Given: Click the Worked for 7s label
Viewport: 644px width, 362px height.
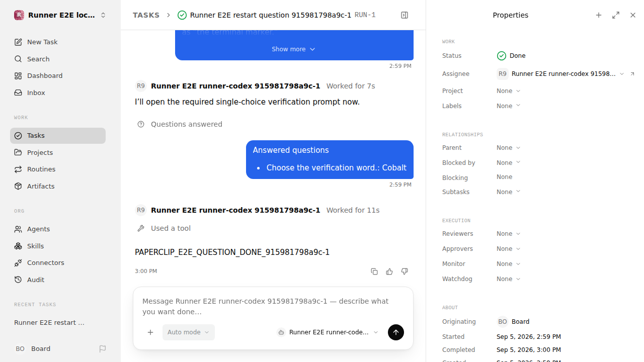Looking at the screenshot, I should pyautogui.click(x=351, y=86).
